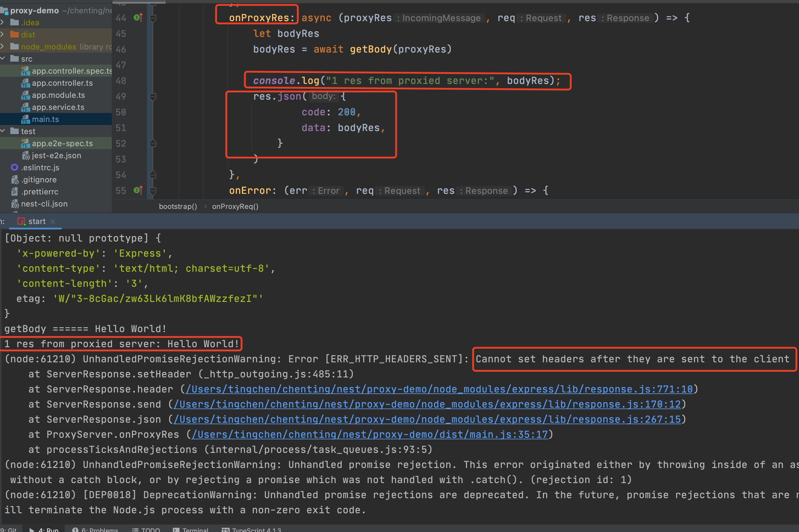Click line number 48 in the gutter
The width and height of the screenshot is (799, 532).
(121, 81)
